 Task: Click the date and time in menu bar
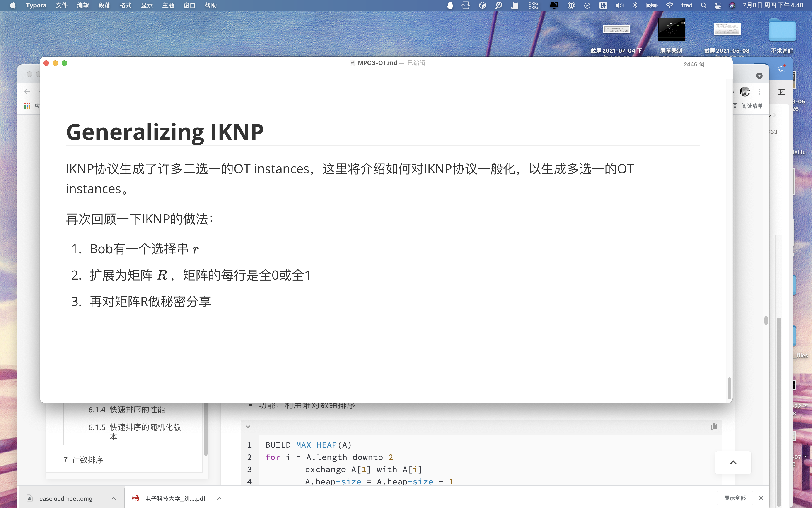[x=773, y=5]
